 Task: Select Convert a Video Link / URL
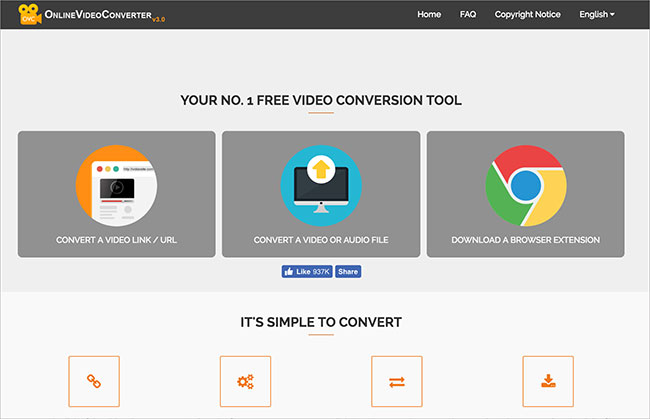[116, 194]
